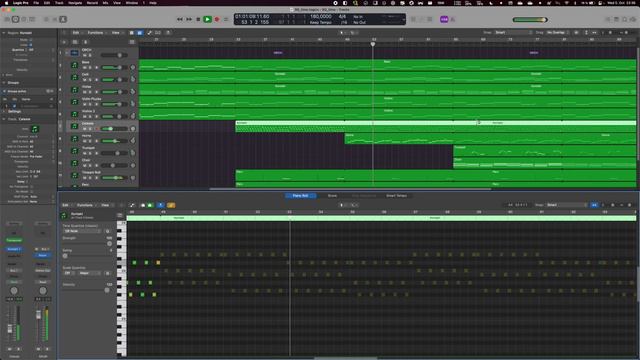Image resolution: width=640 pixels, height=360 pixels.
Task: Expand the Groups section in inspector
Action: click(4, 82)
